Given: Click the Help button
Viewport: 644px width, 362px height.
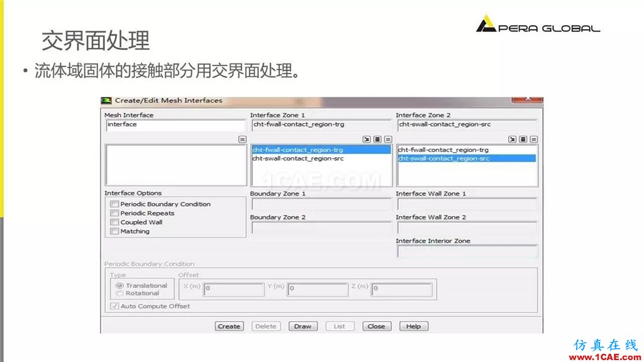Looking at the screenshot, I should point(414,326).
